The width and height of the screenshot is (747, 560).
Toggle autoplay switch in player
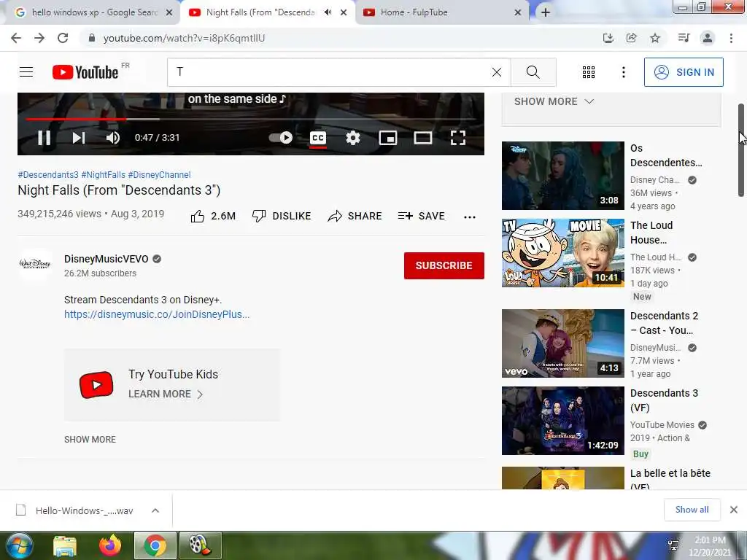click(x=281, y=138)
